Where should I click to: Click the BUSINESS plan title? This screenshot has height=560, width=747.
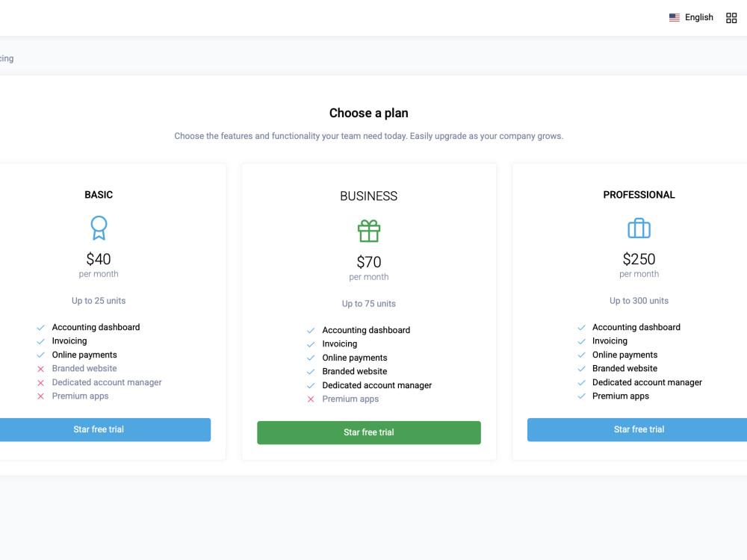[369, 196]
